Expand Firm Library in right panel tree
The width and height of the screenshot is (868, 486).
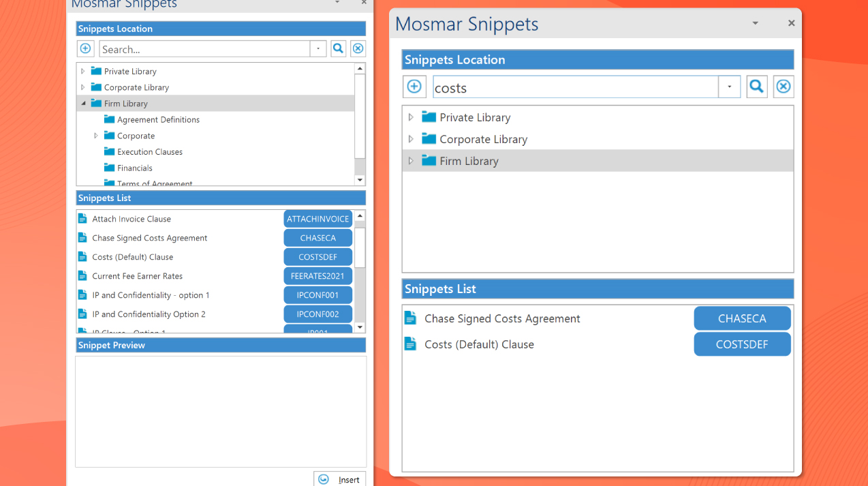point(411,161)
